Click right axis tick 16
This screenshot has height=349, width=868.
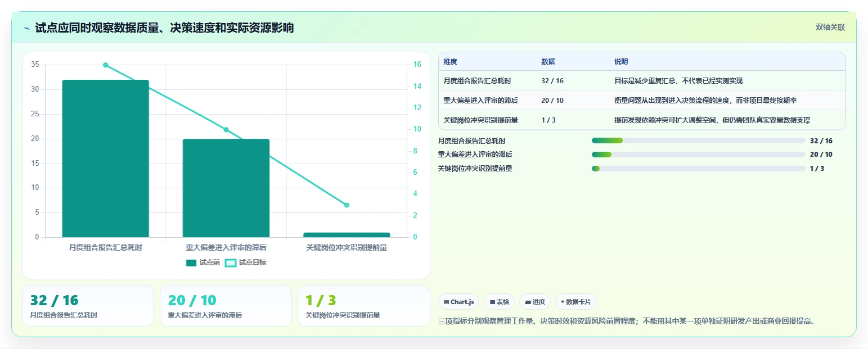pos(417,65)
